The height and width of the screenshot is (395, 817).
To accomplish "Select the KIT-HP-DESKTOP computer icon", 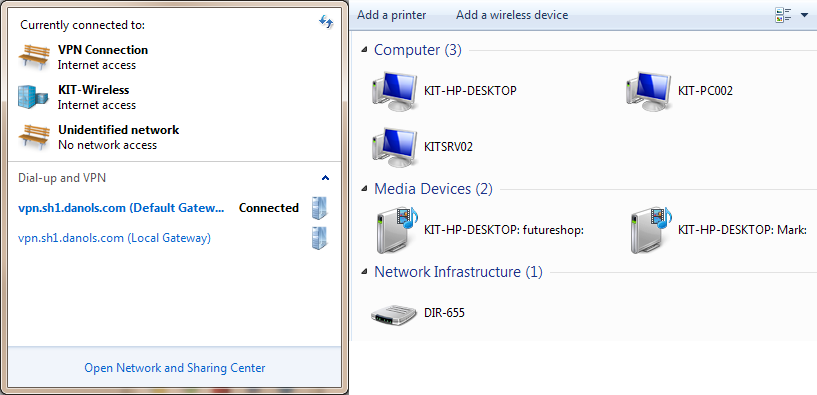I will [x=394, y=92].
